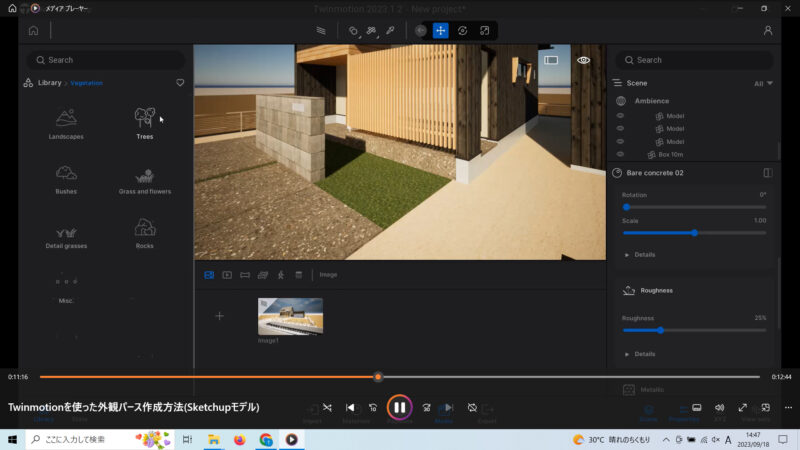Click the material layout icon beside Bare concrete 02

[767, 173]
